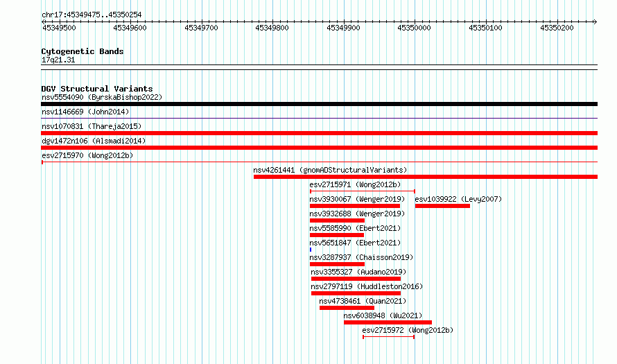This screenshot has width=617, height=364.
Task: Click the nsv6038948 (Wu2021) label
Action: point(383,315)
